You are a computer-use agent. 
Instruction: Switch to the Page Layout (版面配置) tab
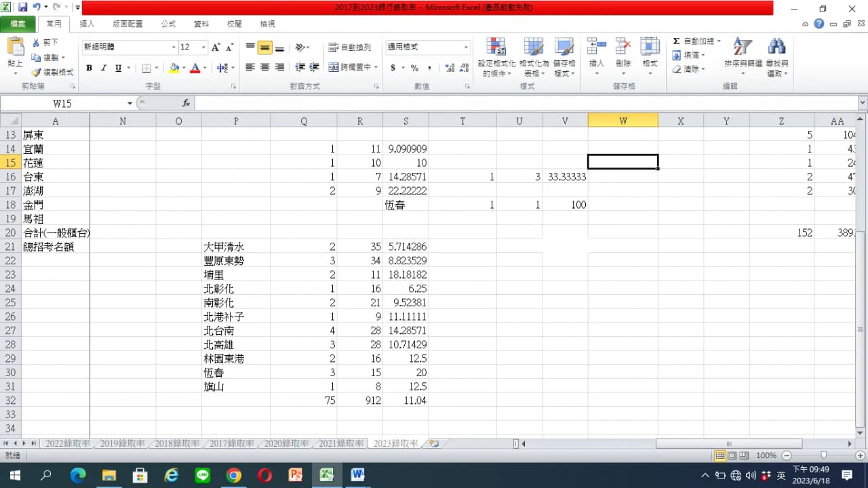[x=127, y=24]
